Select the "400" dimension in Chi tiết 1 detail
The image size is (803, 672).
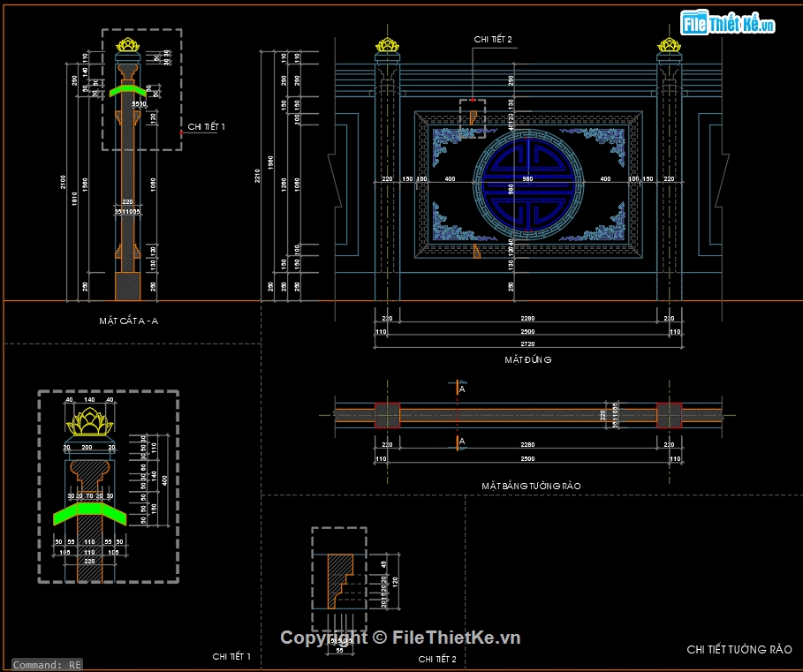pos(165,480)
